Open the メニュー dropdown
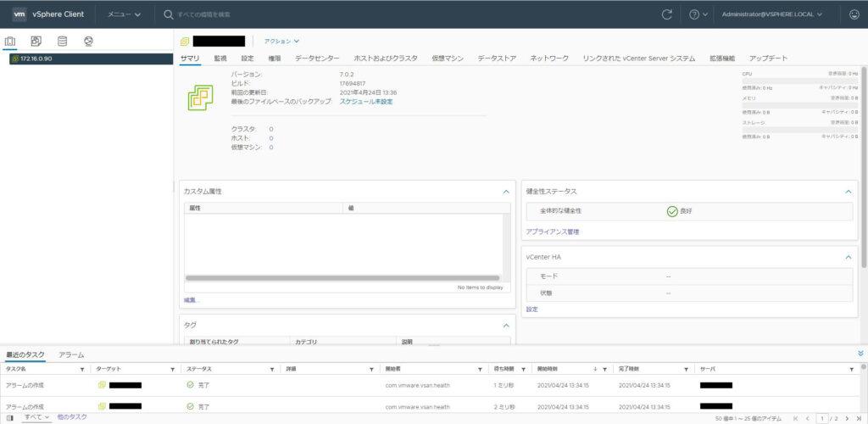This screenshot has width=868, height=424. [x=124, y=14]
